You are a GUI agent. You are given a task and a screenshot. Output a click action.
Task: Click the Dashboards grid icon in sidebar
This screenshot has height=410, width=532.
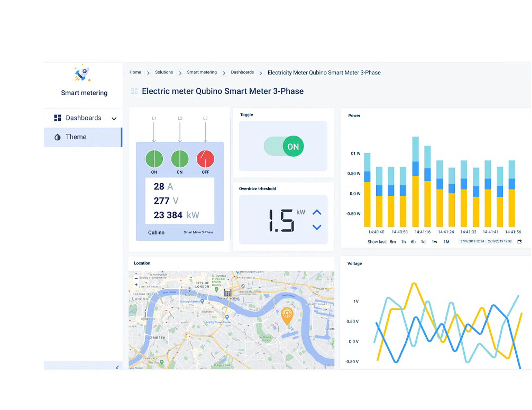58,118
